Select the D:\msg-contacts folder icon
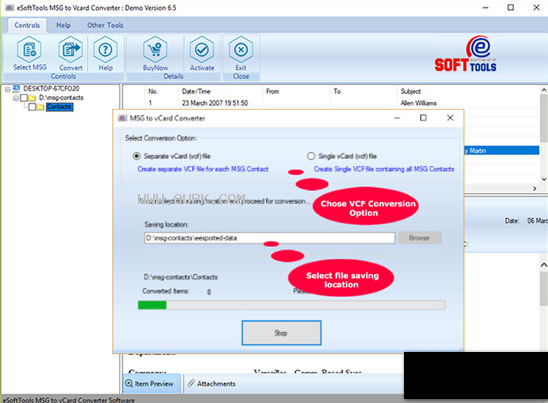The width and height of the screenshot is (548, 403). click(x=32, y=98)
